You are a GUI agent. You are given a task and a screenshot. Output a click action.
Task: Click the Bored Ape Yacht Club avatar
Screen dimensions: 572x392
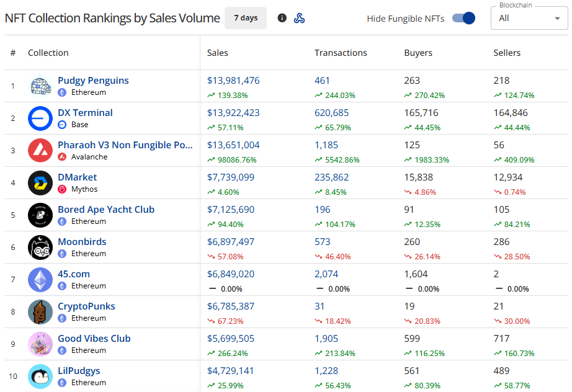(x=40, y=215)
